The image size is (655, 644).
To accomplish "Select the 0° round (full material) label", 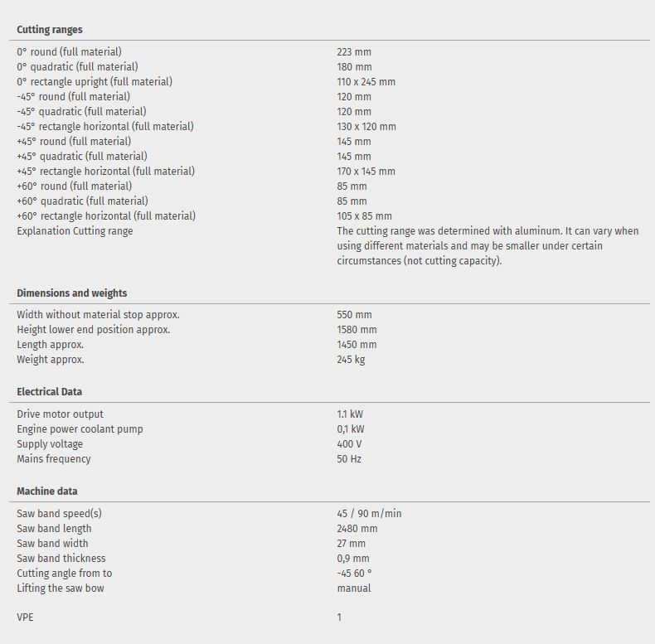I will (x=69, y=52).
